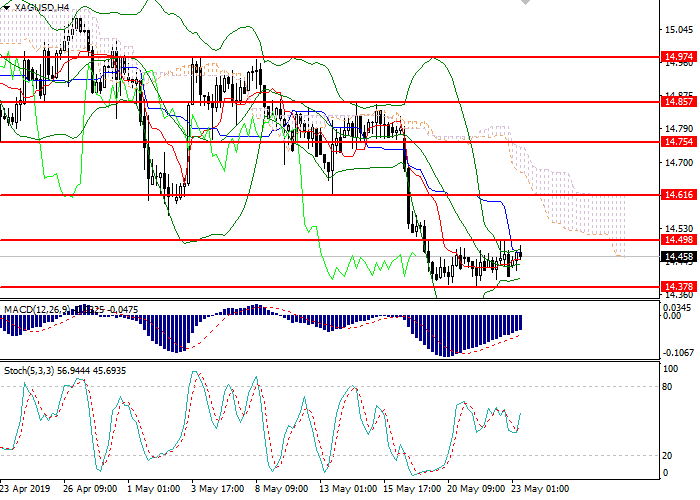Select the 14.857 resistance price label
This screenshot has height=500, width=700.
678,102
